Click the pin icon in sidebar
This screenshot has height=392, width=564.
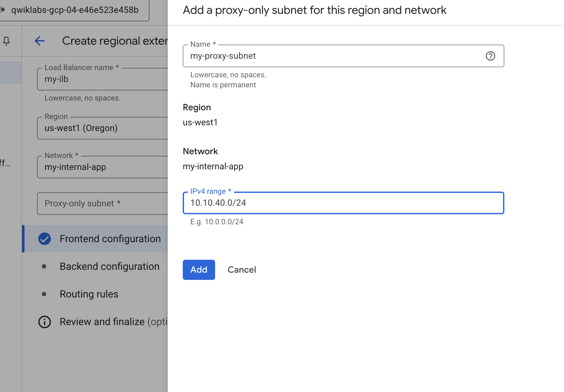[6, 41]
